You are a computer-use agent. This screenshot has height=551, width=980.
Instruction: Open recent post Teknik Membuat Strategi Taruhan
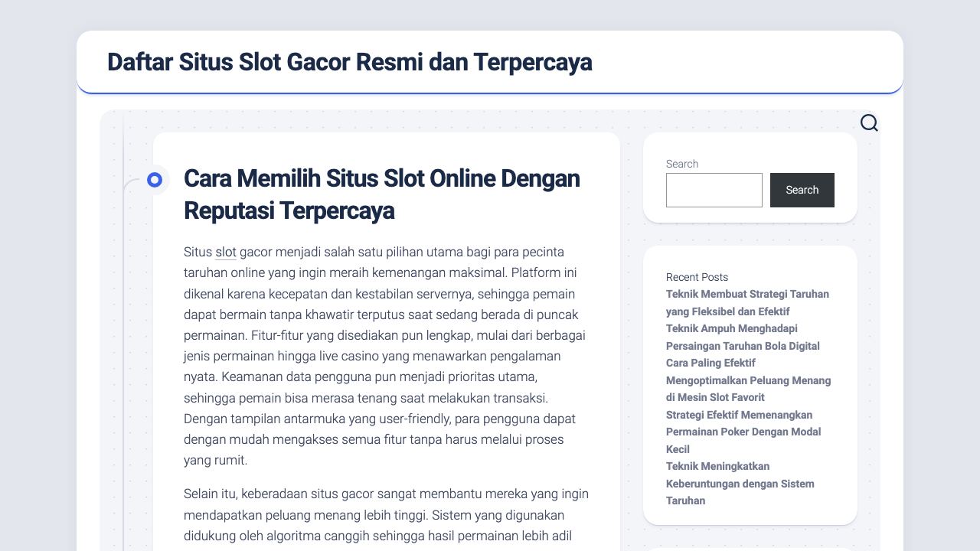tap(747, 302)
